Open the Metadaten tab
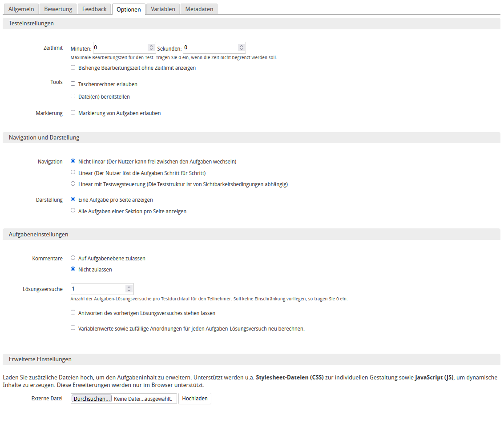The height and width of the screenshot is (423, 504). tap(198, 8)
